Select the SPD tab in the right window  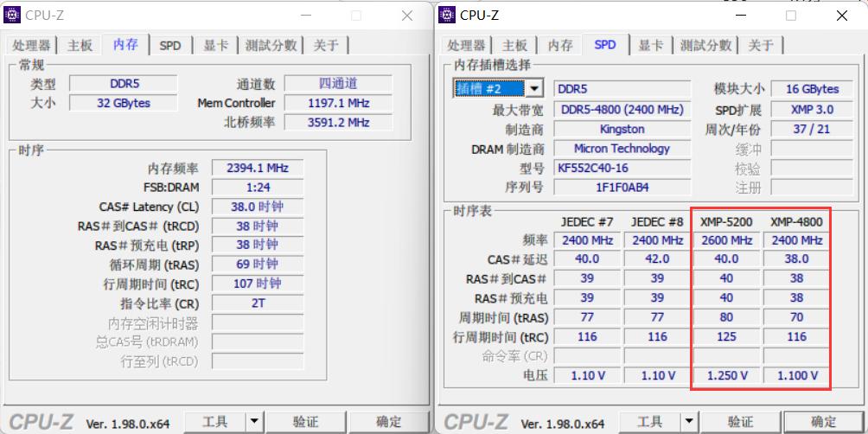pyautogui.click(x=605, y=44)
